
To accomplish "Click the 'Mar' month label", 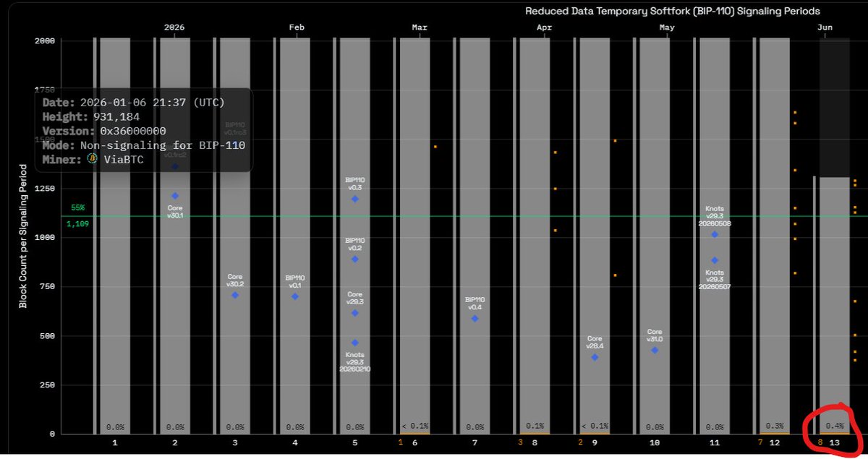I will point(420,27).
